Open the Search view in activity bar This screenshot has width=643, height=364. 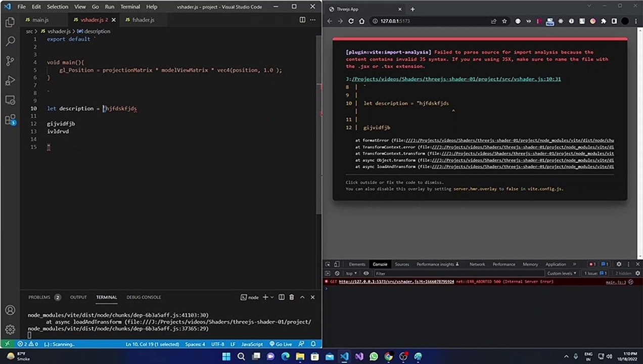[10, 41]
